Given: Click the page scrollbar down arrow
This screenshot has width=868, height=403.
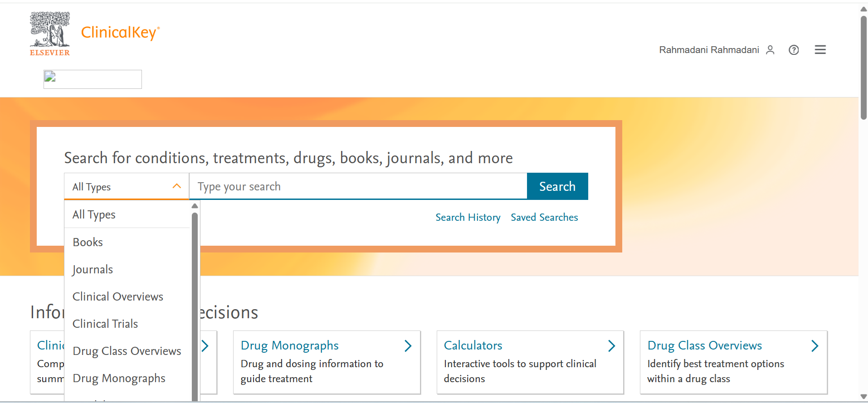Looking at the screenshot, I should click(x=863, y=397).
